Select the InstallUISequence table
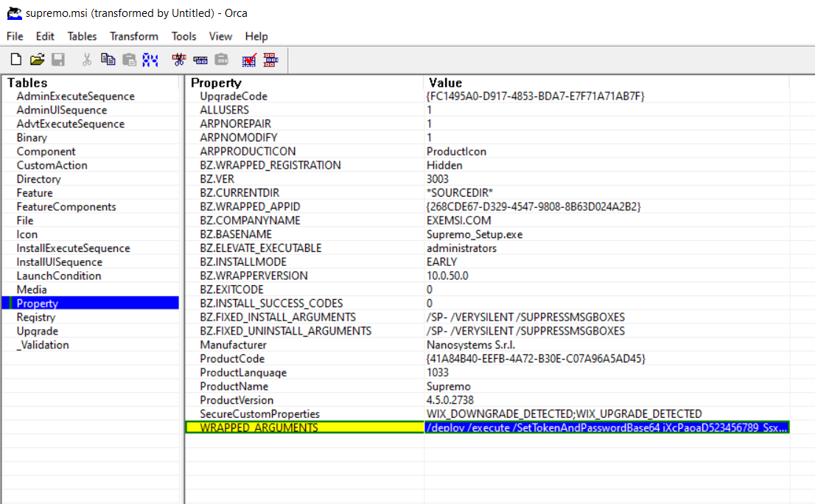The image size is (815, 504). pos(59,262)
